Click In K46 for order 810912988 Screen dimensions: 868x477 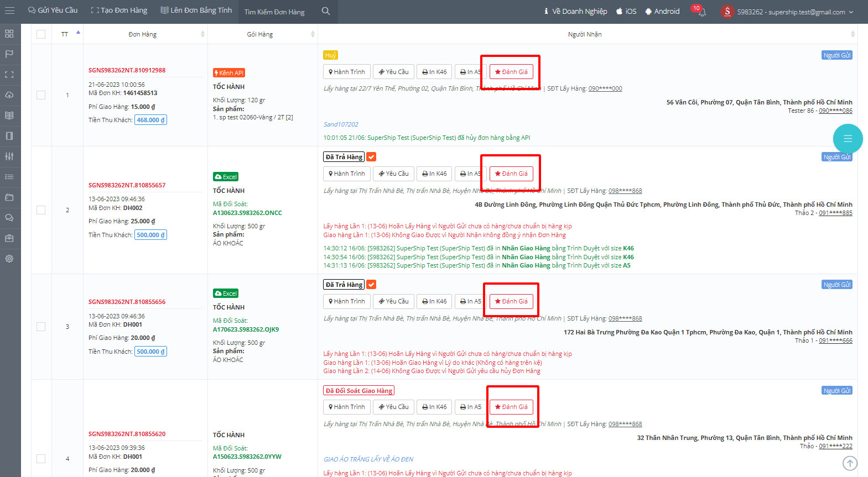click(x=434, y=72)
